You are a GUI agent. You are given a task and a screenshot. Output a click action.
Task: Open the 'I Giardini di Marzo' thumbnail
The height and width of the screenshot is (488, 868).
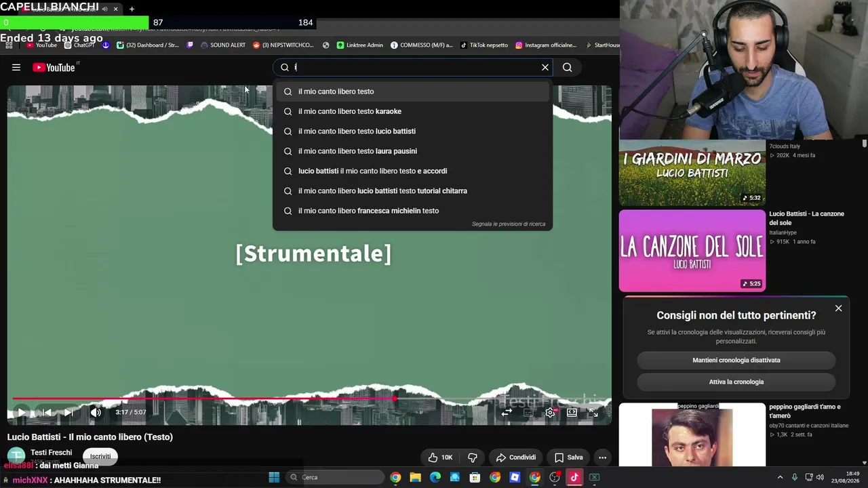(x=692, y=171)
